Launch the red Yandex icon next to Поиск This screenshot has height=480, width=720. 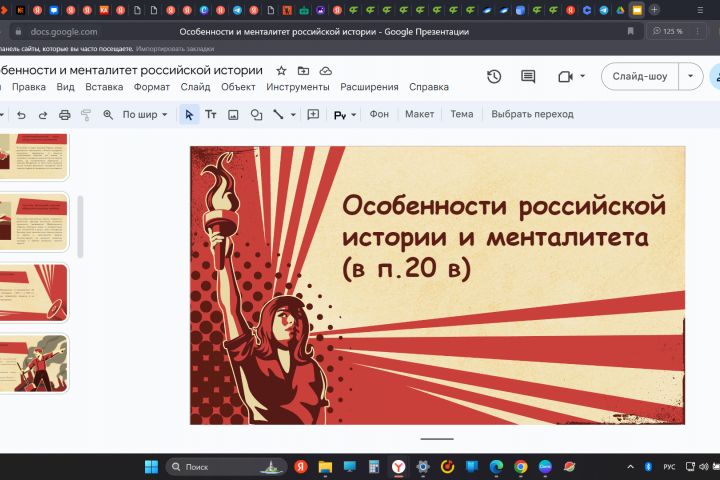(x=301, y=467)
